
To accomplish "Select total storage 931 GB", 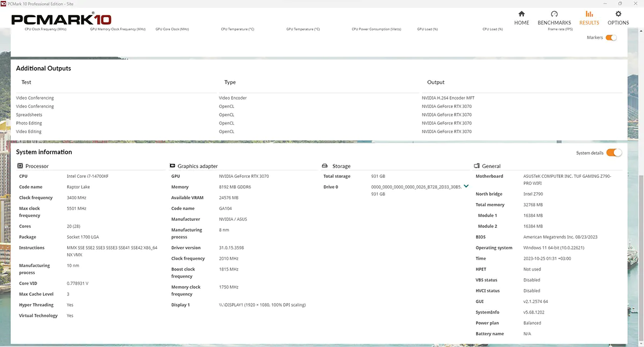I will coord(378,176).
